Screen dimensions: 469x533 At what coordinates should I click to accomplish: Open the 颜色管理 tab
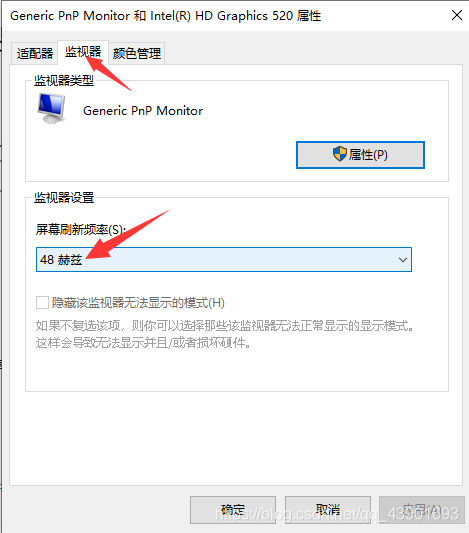coord(137,53)
